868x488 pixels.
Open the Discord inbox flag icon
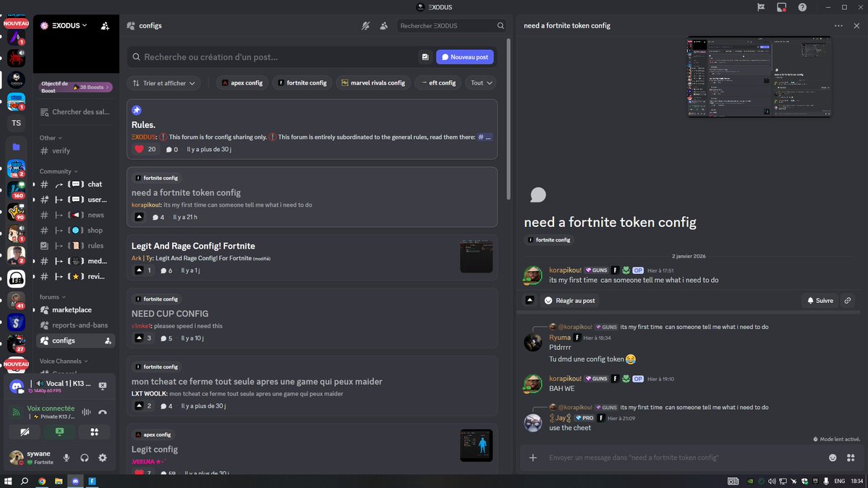(761, 7)
